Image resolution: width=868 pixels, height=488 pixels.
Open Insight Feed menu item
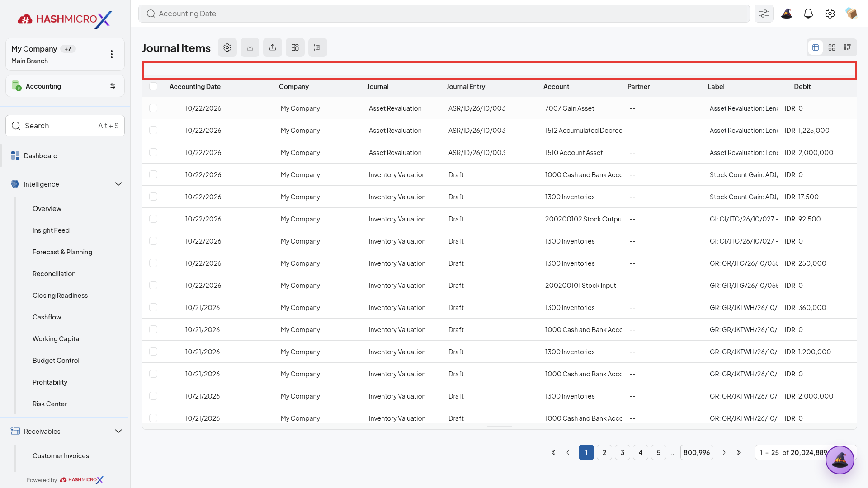(51, 230)
